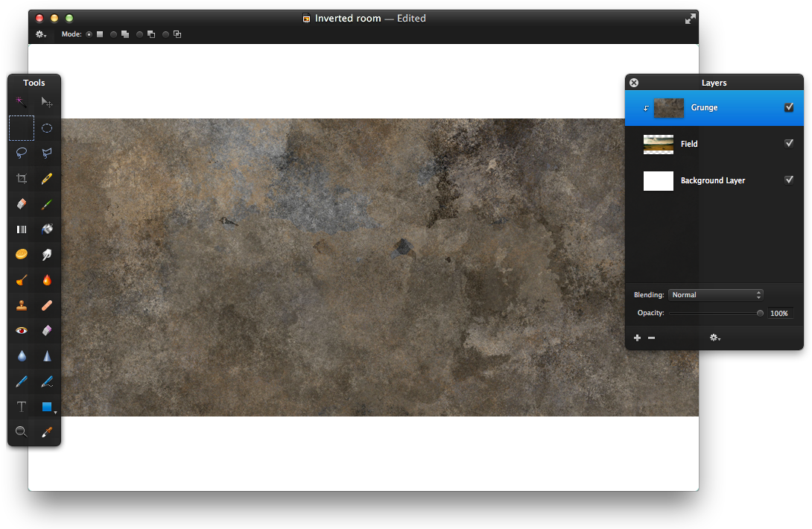Image resolution: width=812 pixels, height=529 pixels.
Task: Choose the Elliptical Marquee tool
Action: point(46,128)
